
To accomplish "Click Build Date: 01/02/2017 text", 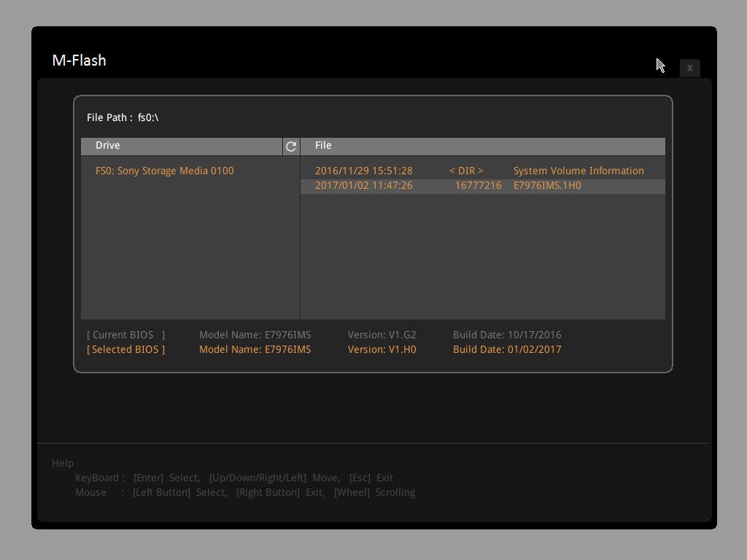I will [x=507, y=349].
